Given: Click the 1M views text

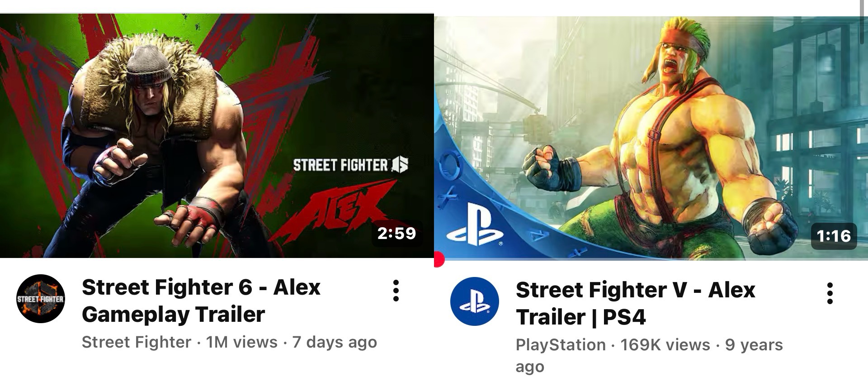Looking at the screenshot, I should [x=241, y=342].
